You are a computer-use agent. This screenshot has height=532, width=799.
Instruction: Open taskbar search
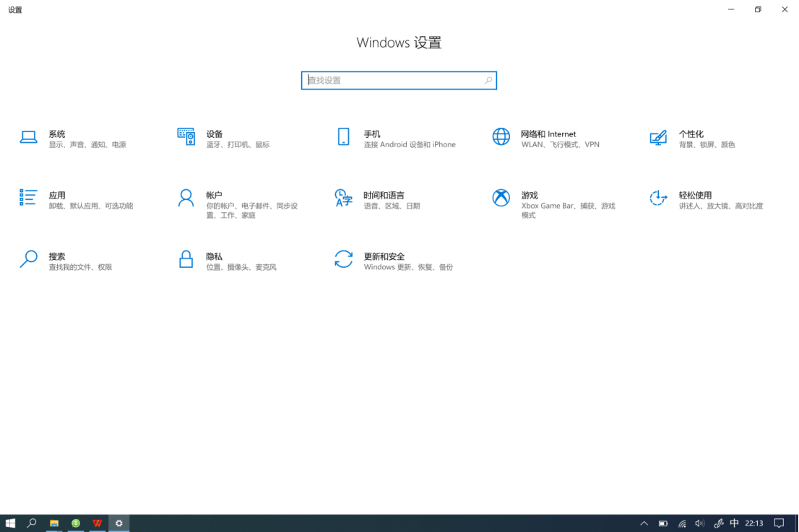[x=32, y=523]
